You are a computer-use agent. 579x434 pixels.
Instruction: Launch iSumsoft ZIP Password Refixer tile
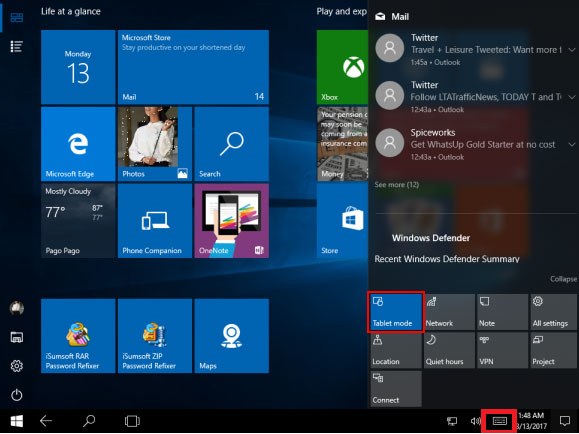coord(155,336)
